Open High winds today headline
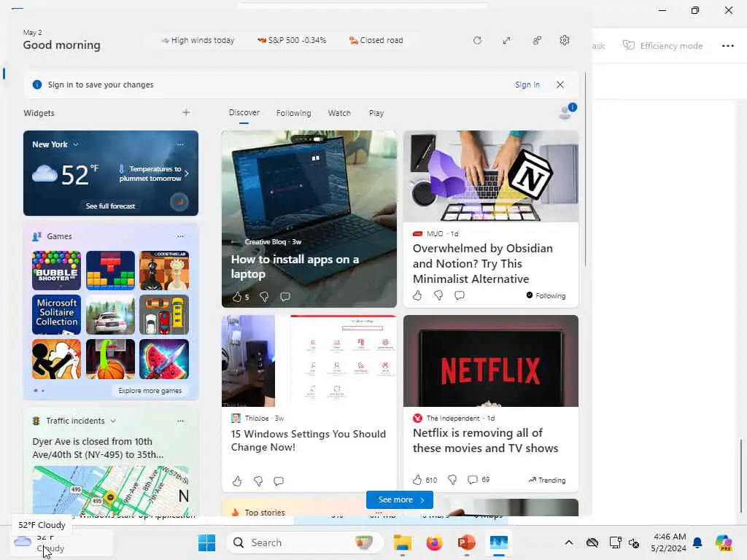This screenshot has height=560, width=747. point(198,41)
